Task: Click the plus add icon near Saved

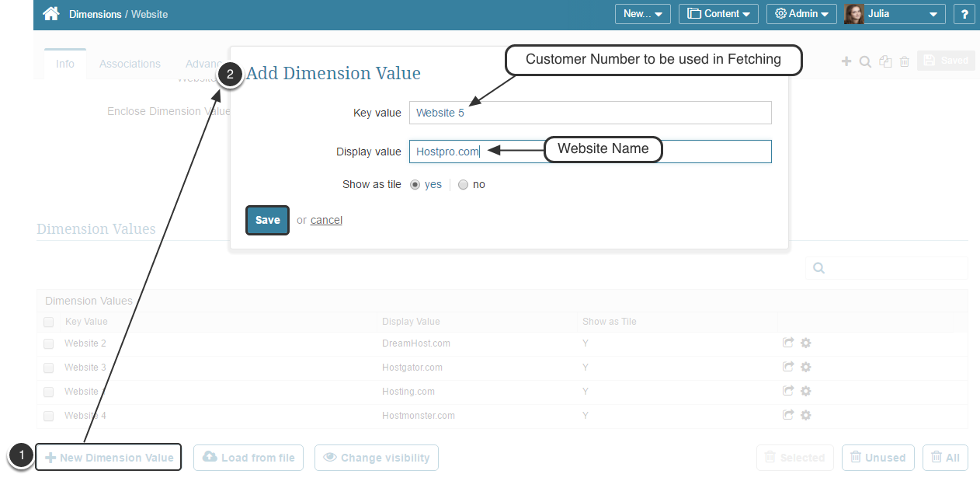Action: pyautogui.click(x=846, y=61)
